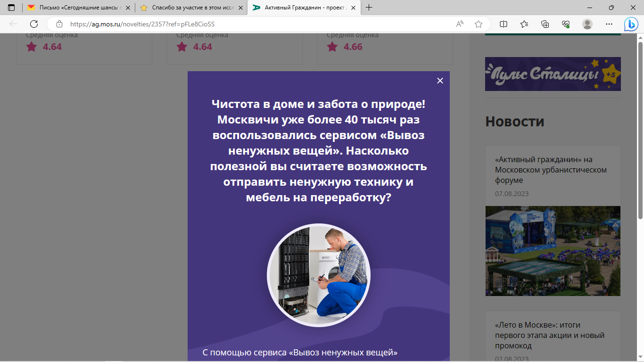The height and width of the screenshot is (362, 644).
Task: Open browser Collections
Action: pos(545,24)
